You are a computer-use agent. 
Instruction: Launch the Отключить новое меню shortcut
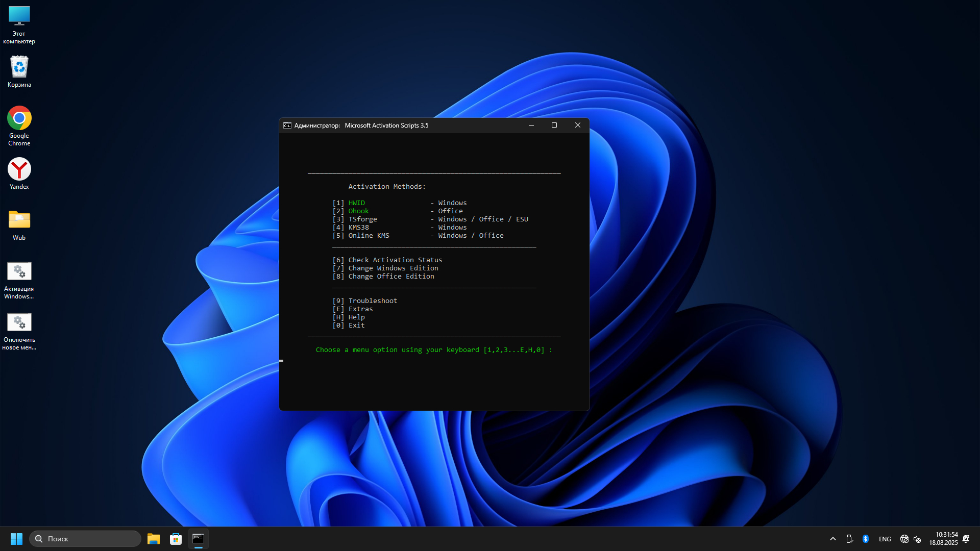coord(19,322)
